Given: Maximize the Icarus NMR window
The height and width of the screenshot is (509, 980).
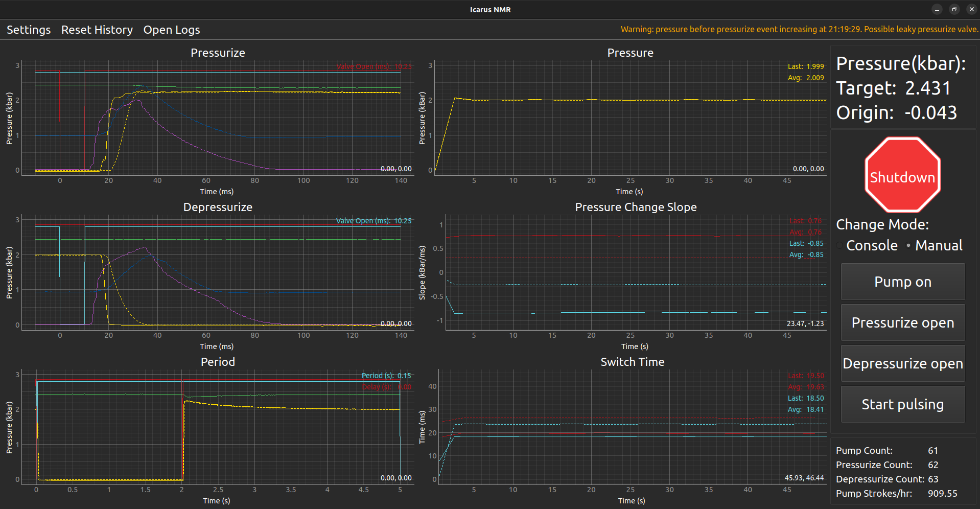Looking at the screenshot, I should 954,9.
